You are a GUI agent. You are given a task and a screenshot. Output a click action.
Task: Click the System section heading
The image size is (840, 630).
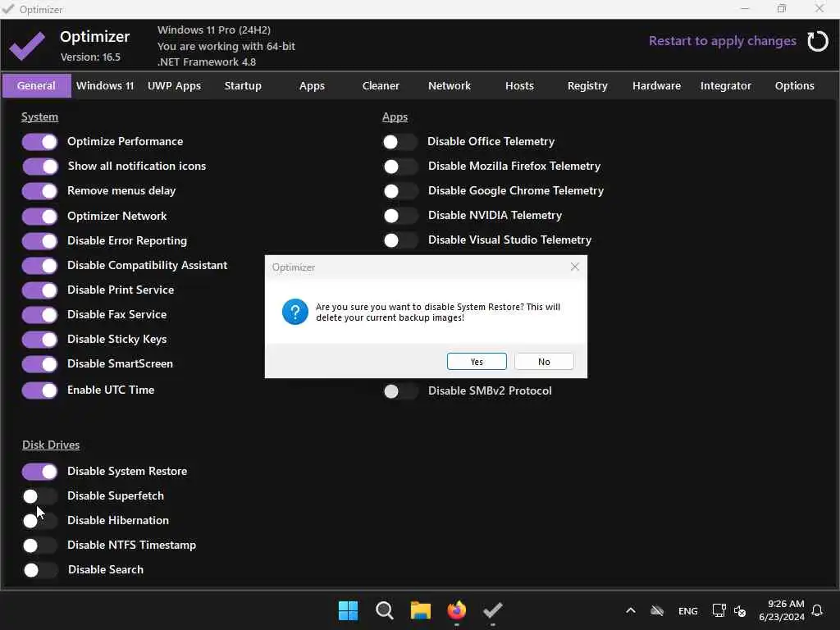[x=39, y=116]
